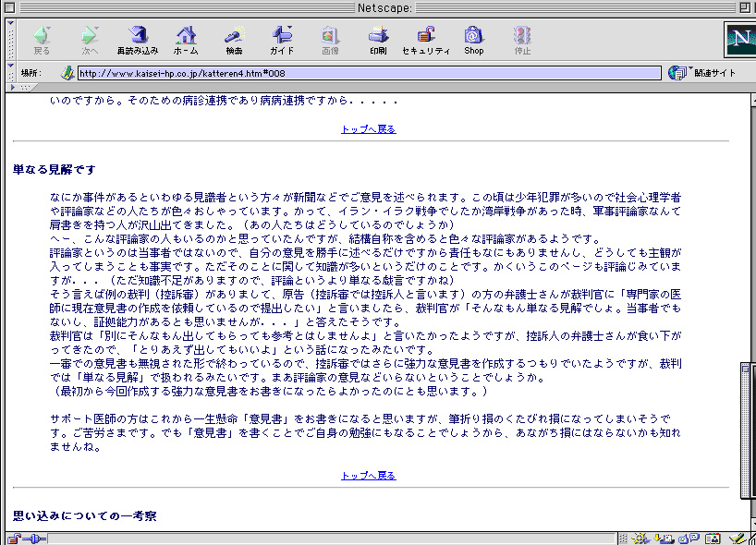Screen dimensions: 756x545
Task: Print the page with 印刷 icon
Action: click(379, 40)
